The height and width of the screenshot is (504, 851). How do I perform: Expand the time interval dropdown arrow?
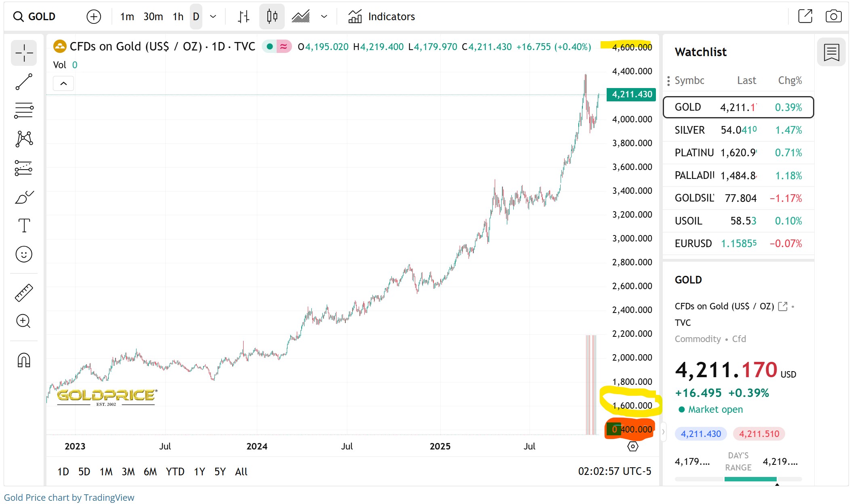point(213,17)
